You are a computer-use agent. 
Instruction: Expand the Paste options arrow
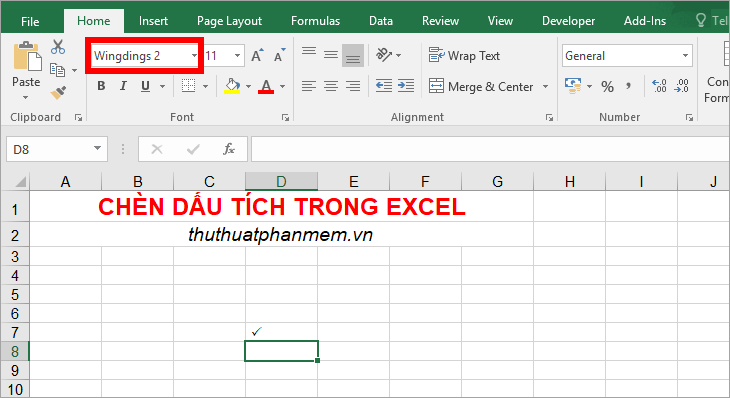click(x=26, y=97)
